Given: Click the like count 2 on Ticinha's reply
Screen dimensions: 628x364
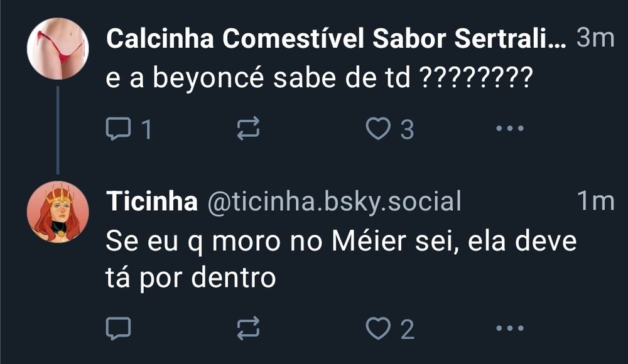Looking at the screenshot, I should tap(407, 328).
